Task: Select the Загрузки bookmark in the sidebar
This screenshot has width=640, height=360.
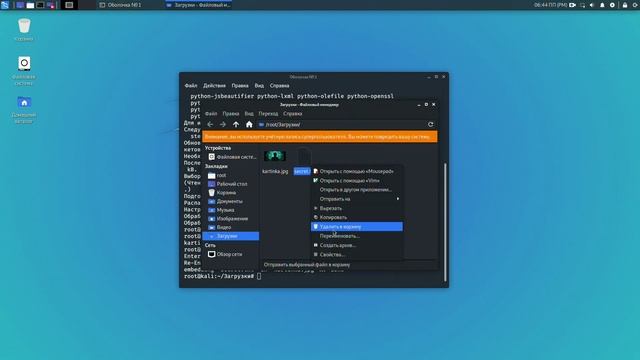Action: 231,236
